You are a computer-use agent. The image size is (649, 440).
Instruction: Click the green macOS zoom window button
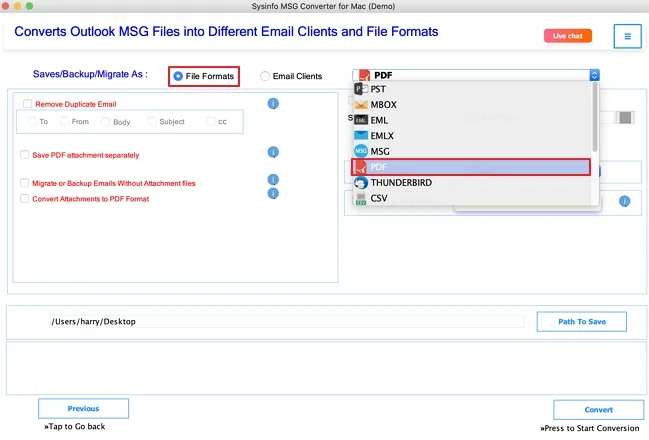click(29, 6)
